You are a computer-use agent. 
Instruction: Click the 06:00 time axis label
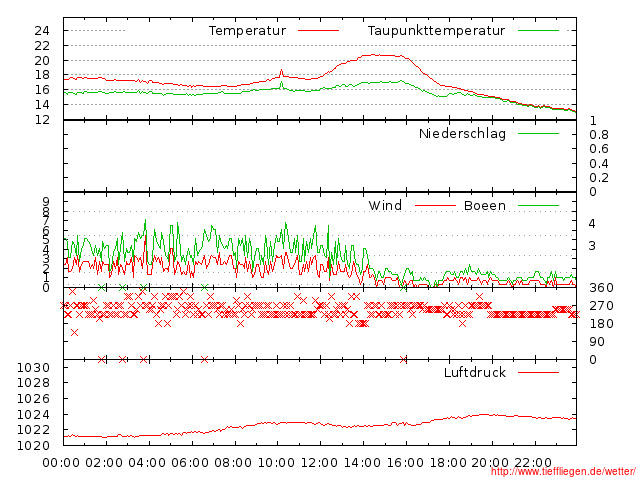(x=190, y=463)
